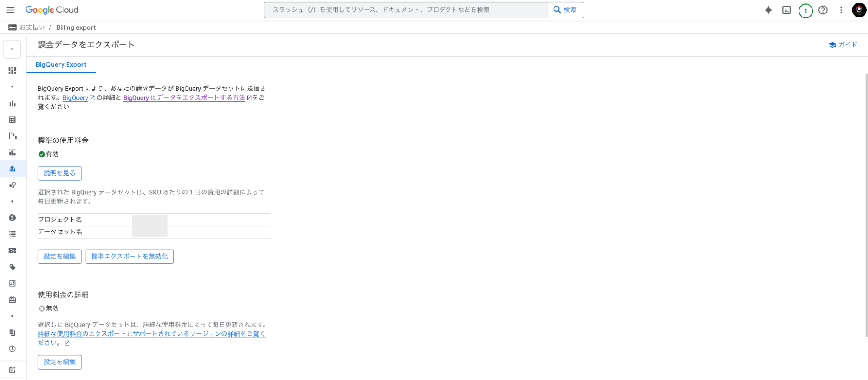868x380 pixels.
Task: Open cost table grid icon in sidebar
Action: click(x=12, y=120)
